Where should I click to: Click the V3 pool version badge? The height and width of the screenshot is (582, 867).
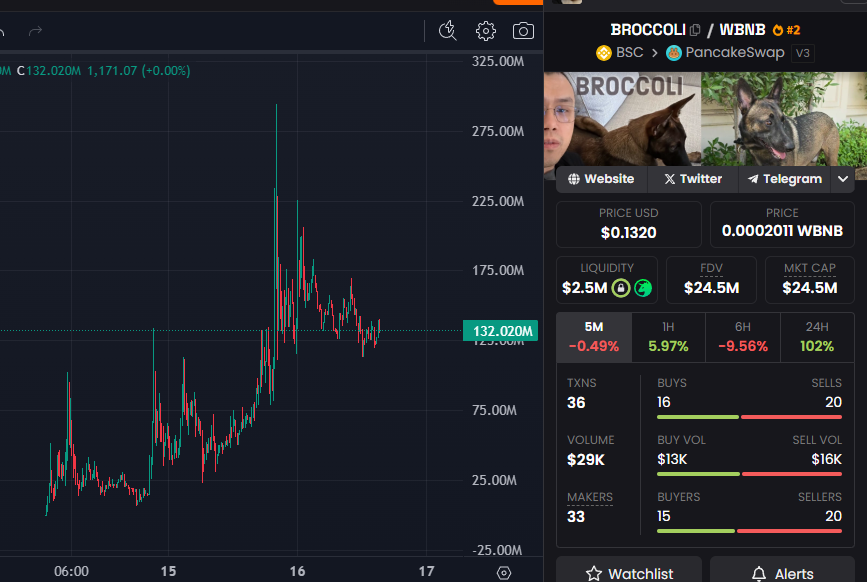click(802, 53)
